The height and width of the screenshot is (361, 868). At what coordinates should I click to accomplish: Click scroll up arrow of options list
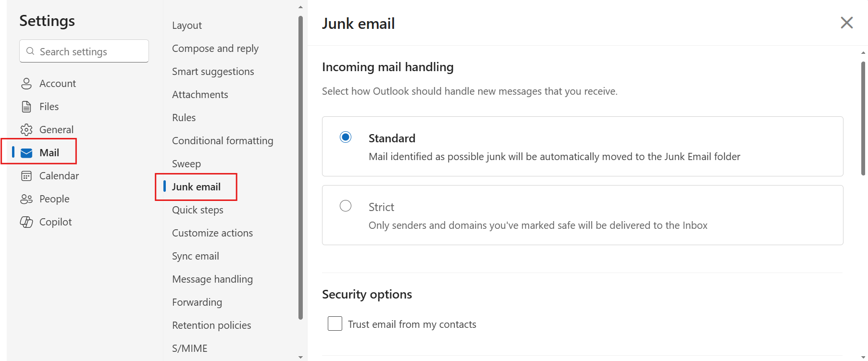click(300, 7)
